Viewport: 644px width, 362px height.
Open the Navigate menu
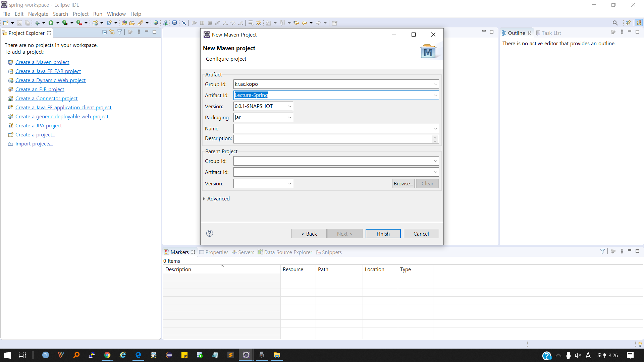point(38,14)
